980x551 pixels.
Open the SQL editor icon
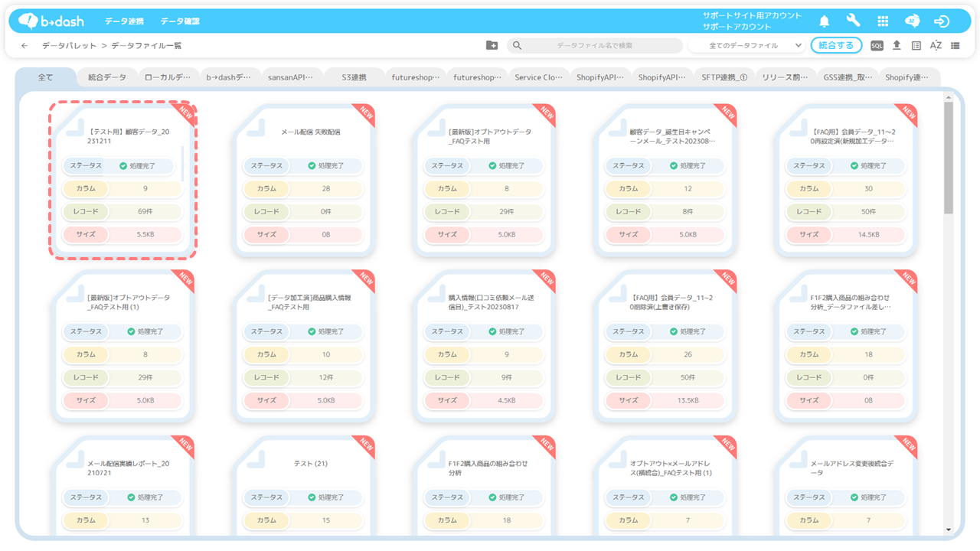coord(877,46)
